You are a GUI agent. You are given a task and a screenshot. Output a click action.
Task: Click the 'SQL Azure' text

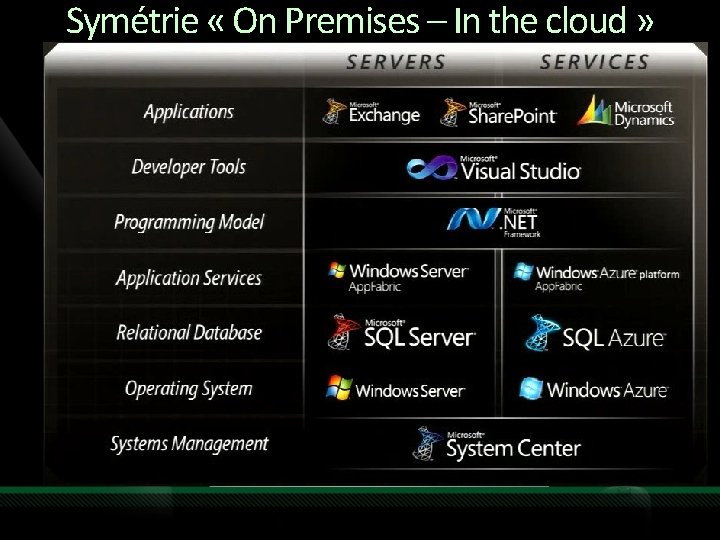(x=614, y=338)
